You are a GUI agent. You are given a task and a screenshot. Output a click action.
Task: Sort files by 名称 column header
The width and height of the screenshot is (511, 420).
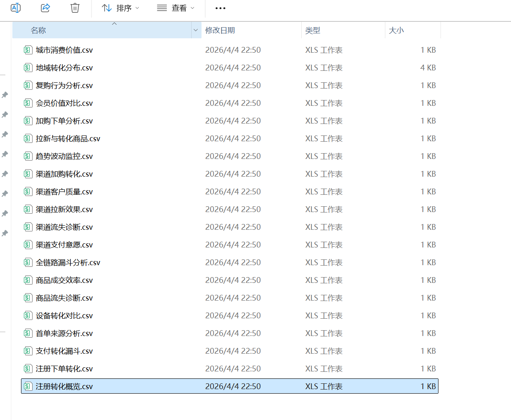point(38,30)
